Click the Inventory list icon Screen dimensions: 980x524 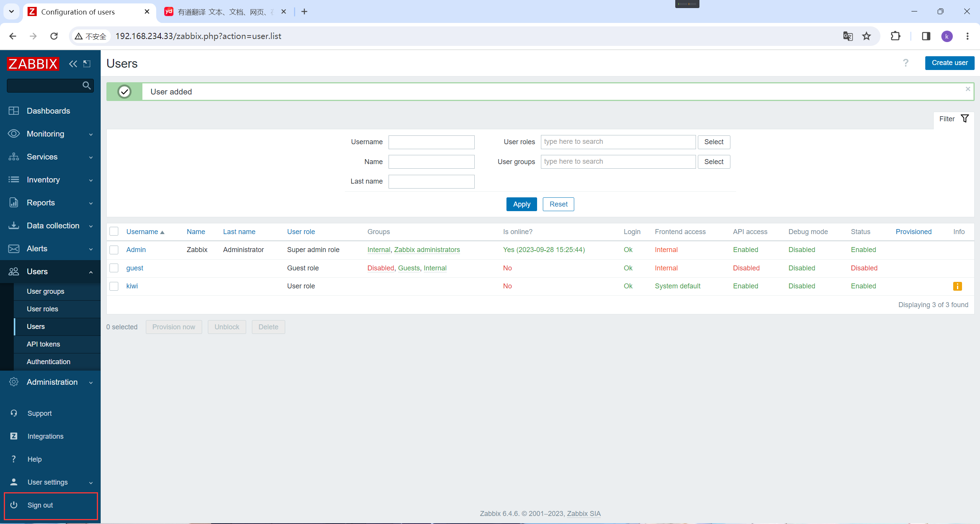tap(14, 179)
